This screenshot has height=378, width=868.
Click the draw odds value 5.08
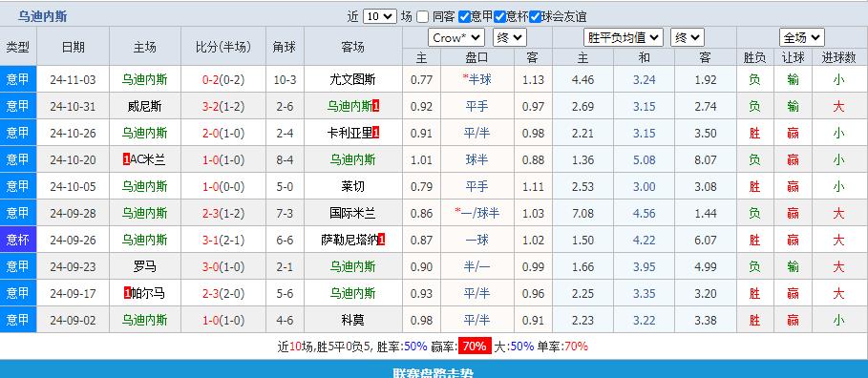point(644,159)
